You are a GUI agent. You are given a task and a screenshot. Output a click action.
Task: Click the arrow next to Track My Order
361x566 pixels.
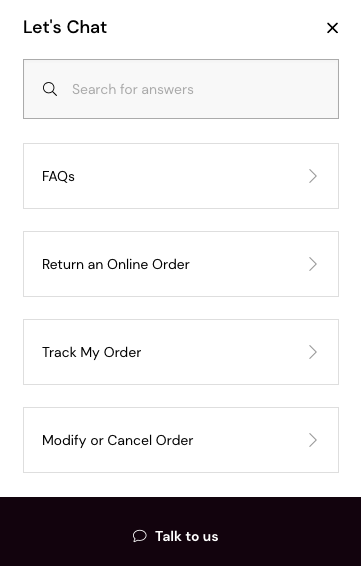point(313,352)
